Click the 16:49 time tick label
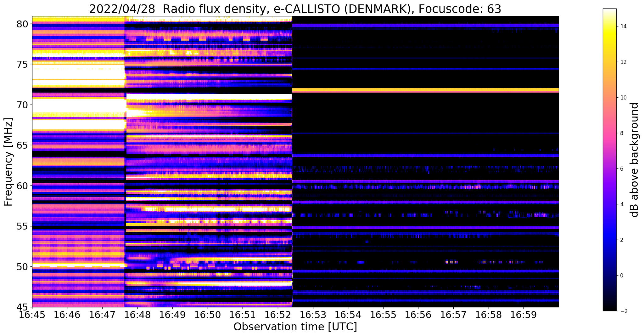Image resolution: width=644 pixels, height=336 pixels. click(172, 315)
